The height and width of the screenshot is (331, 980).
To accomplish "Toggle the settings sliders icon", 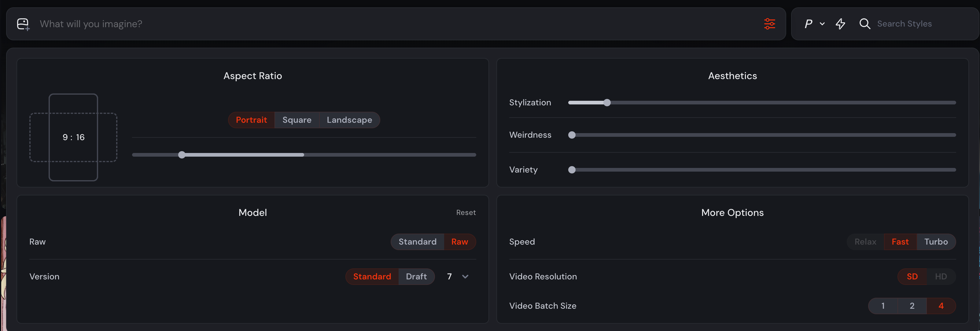I will point(769,24).
